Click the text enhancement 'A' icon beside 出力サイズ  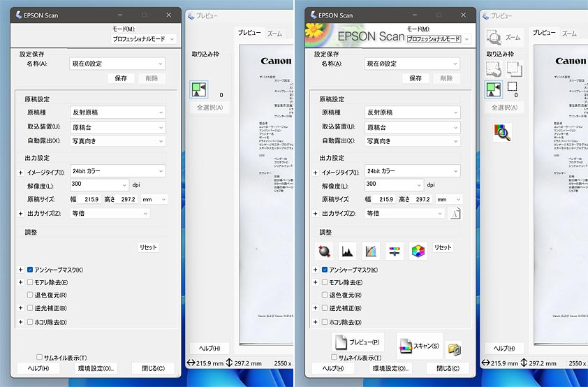coord(455,213)
